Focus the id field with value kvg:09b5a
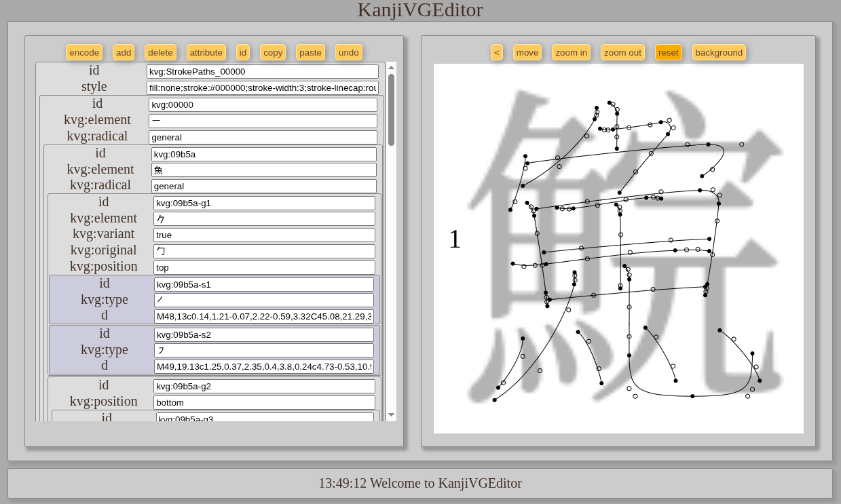 tap(264, 154)
